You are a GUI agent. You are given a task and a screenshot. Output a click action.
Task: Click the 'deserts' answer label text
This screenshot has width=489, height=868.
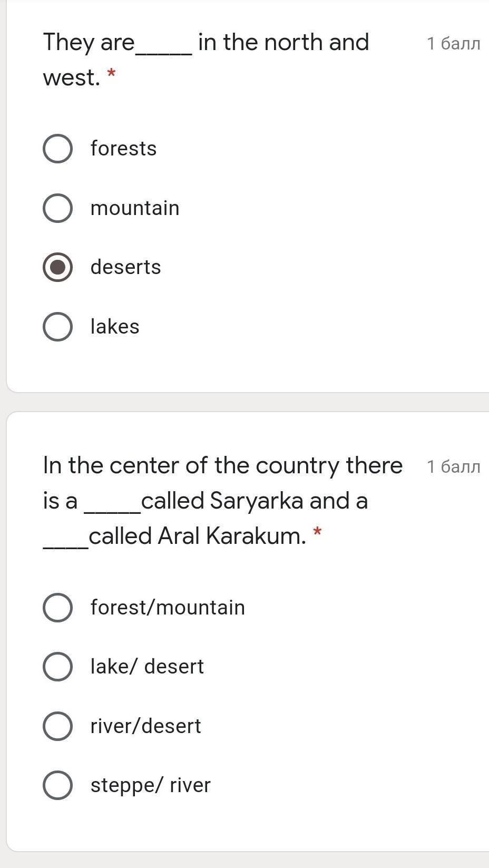coord(125,267)
